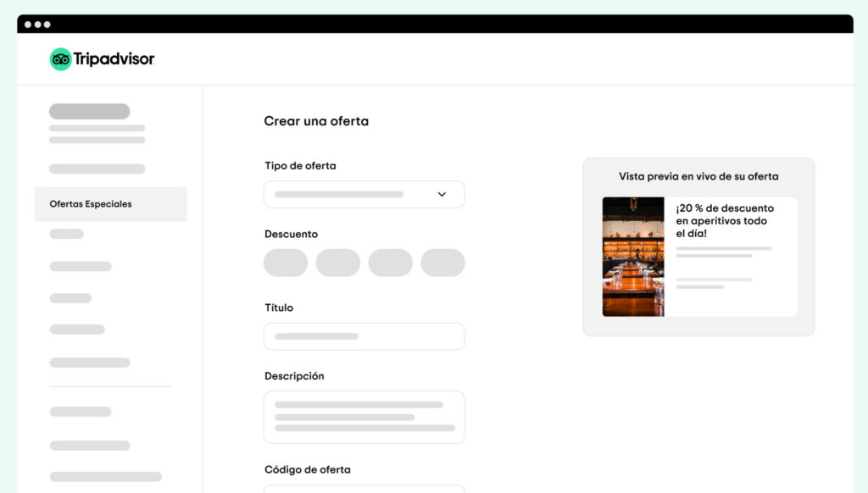Screen dimensions: 868x493
Task: Click the 'Código de oferta' label
Action: pyautogui.click(x=307, y=470)
